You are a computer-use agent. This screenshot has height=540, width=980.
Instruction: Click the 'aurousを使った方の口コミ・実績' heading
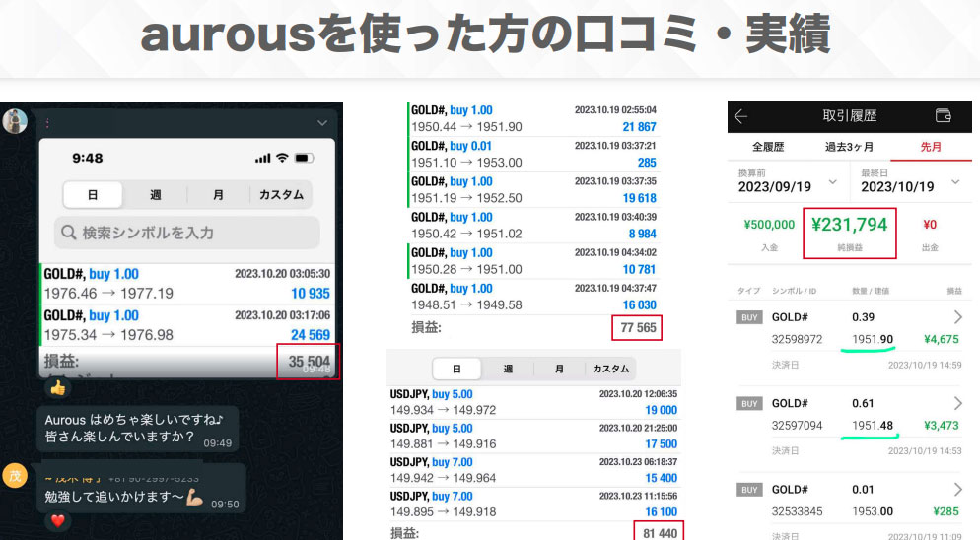tap(486, 34)
